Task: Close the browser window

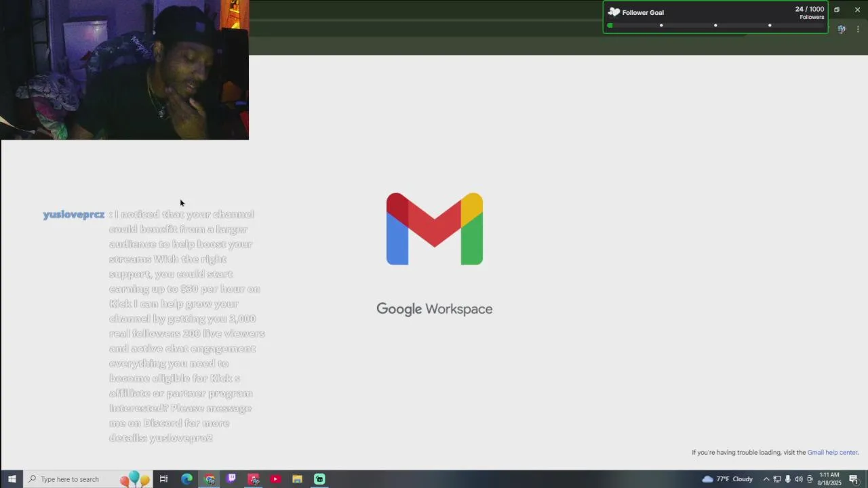Action: click(857, 10)
